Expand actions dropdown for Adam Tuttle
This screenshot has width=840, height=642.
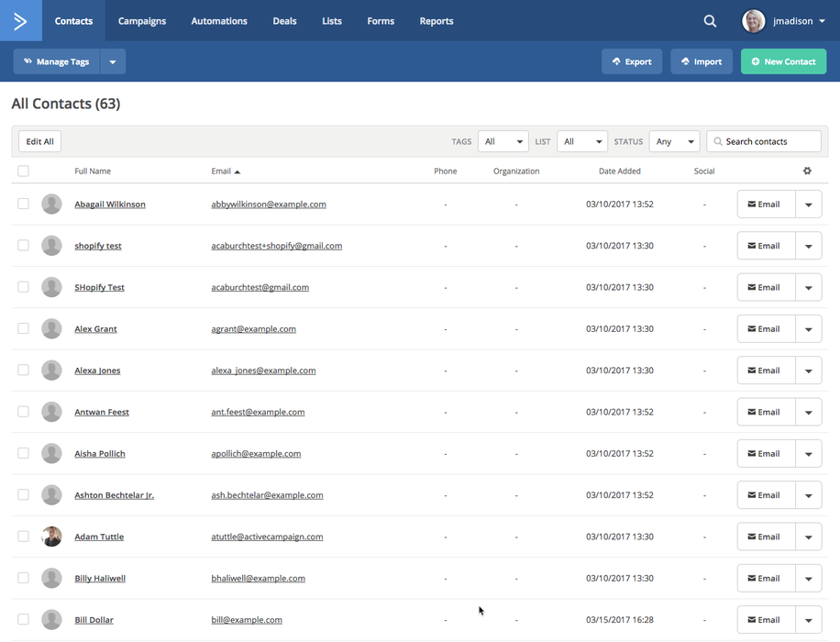click(809, 537)
